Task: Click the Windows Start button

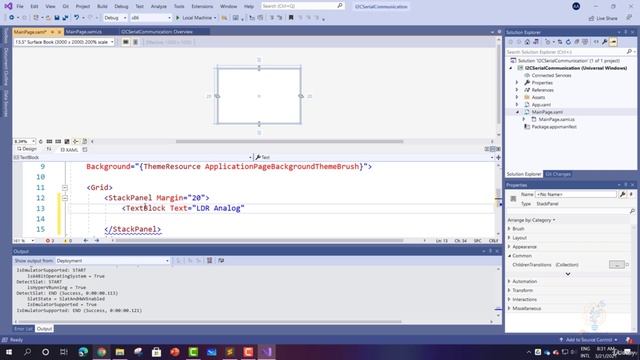Action: (x=9, y=352)
